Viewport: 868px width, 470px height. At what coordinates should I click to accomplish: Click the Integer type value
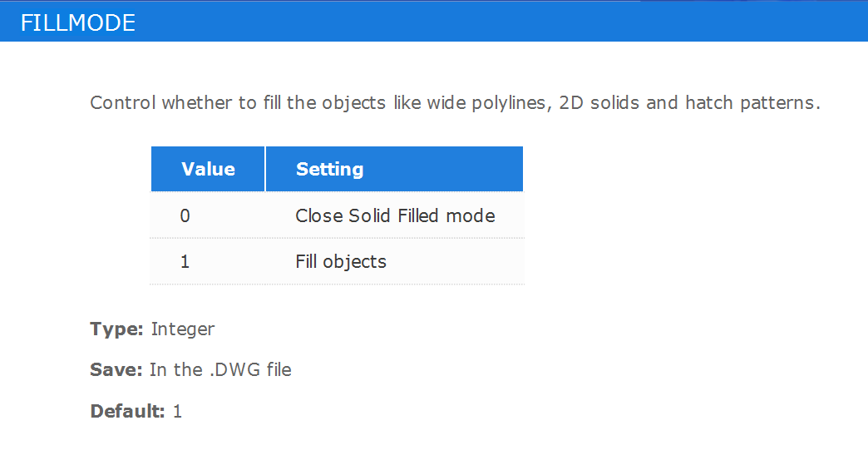(x=183, y=329)
